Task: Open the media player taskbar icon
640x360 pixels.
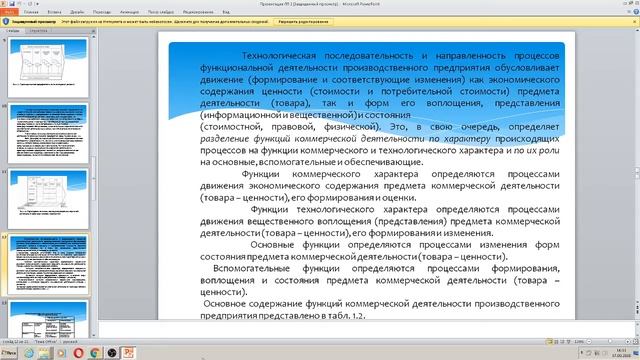Action: pyautogui.click(x=61, y=353)
